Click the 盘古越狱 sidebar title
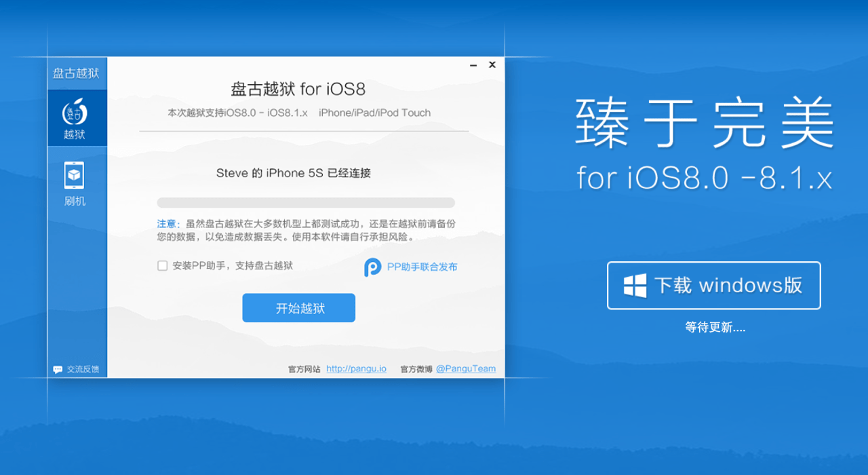This screenshot has width=868, height=475. pos(77,73)
